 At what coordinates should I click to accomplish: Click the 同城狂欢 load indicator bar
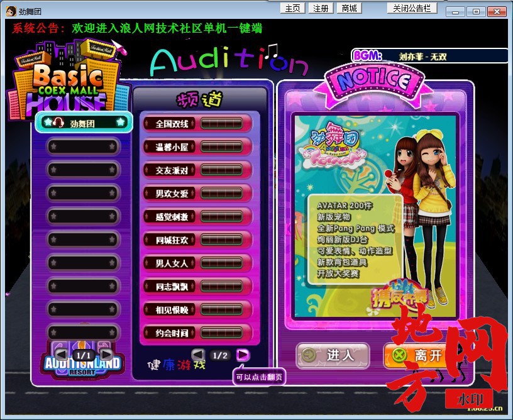coord(221,240)
